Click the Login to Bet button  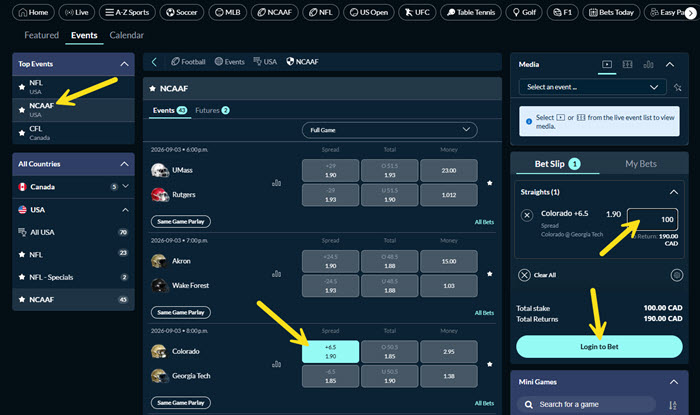[599, 347]
